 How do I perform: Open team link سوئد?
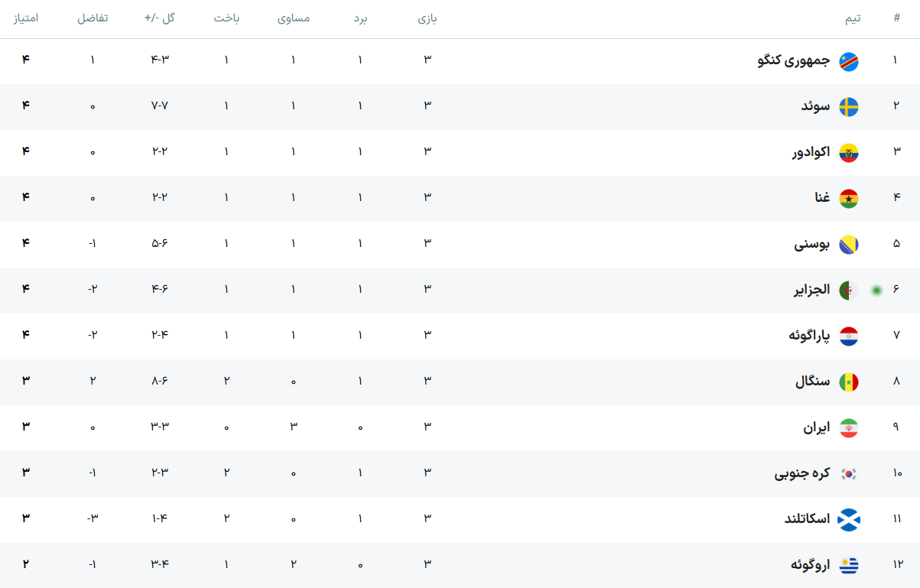point(815,106)
